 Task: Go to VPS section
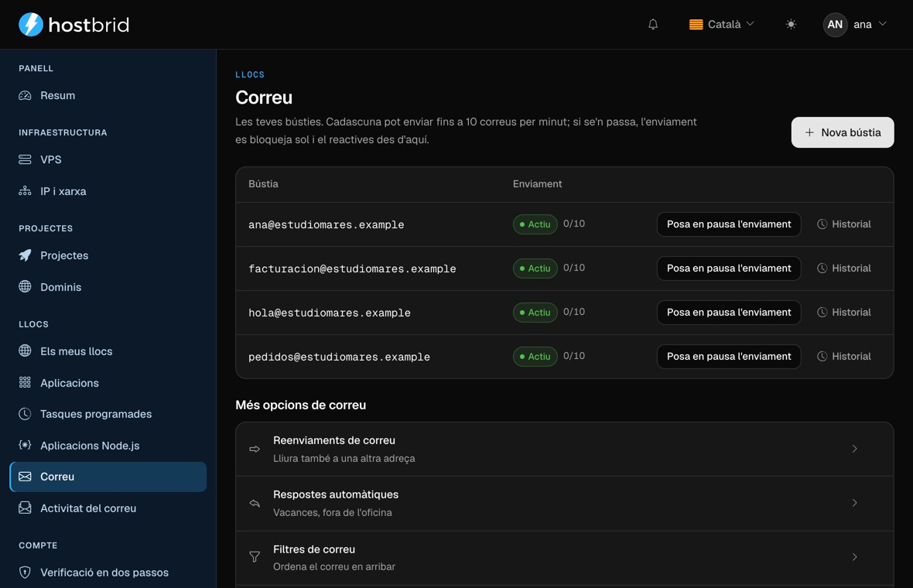click(x=108, y=159)
